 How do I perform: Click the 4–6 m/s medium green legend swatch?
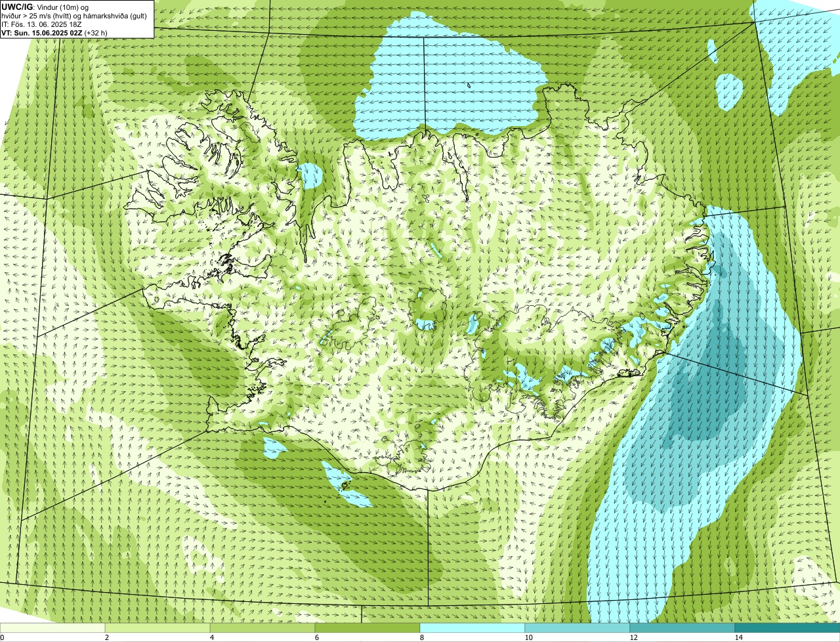pos(262,628)
